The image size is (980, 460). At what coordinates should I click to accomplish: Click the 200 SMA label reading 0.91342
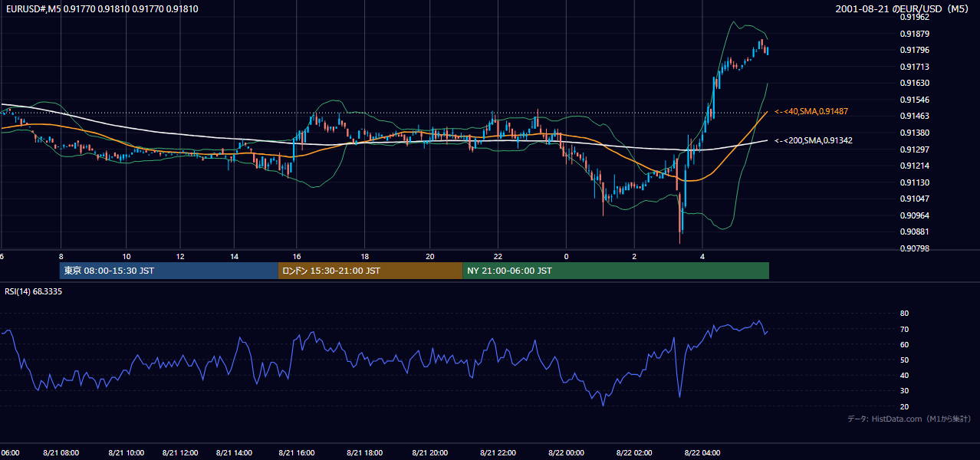coord(813,140)
